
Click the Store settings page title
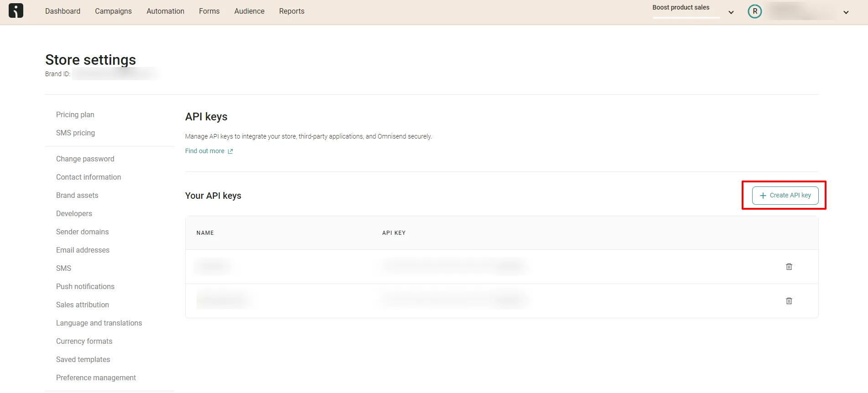pos(90,60)
